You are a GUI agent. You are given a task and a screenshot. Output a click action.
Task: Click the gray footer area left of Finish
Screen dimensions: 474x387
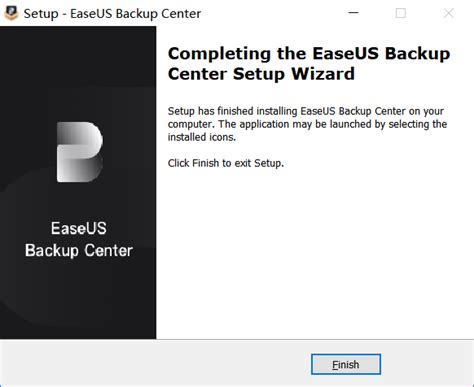click(x=155, y=364)
